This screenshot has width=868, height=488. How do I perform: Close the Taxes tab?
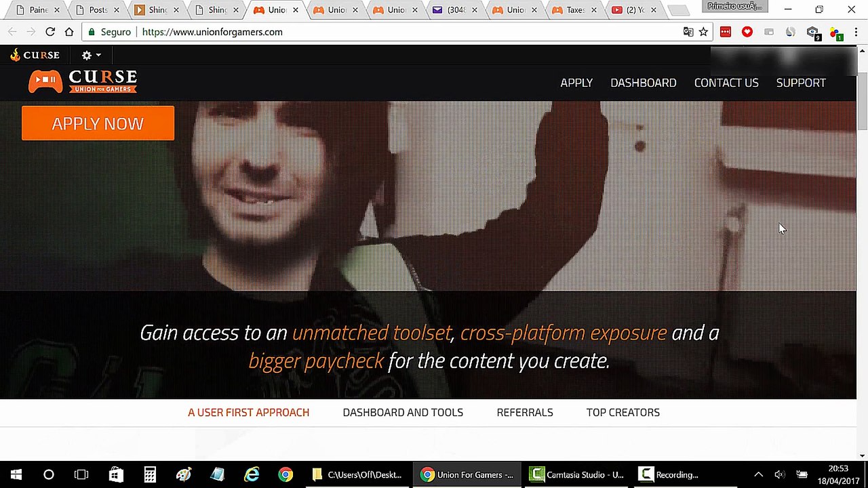[x=594, y=10]
